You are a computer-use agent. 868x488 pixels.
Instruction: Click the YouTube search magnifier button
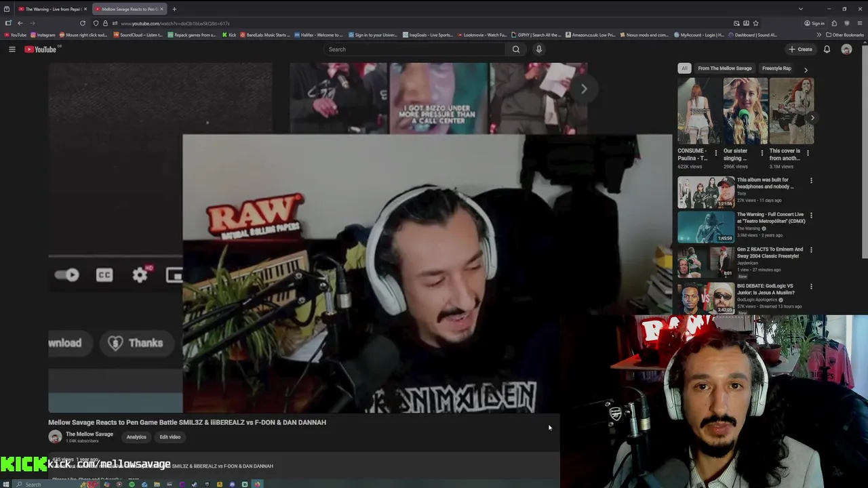pos(516,49)
